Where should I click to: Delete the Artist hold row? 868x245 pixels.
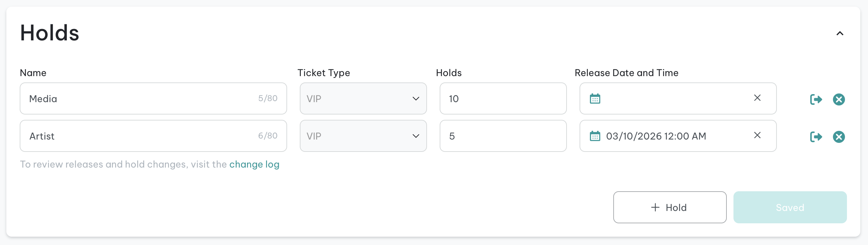[x=839, y=137]
